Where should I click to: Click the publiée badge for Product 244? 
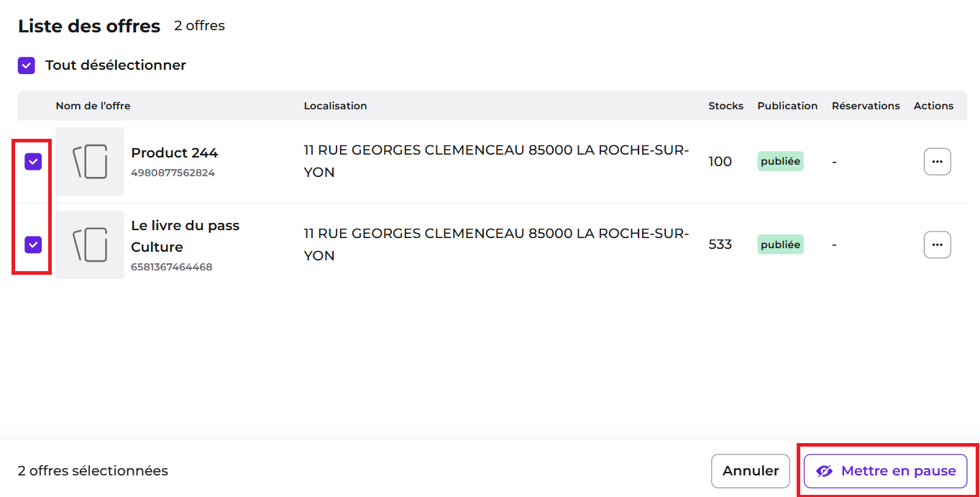coord(780,161)
